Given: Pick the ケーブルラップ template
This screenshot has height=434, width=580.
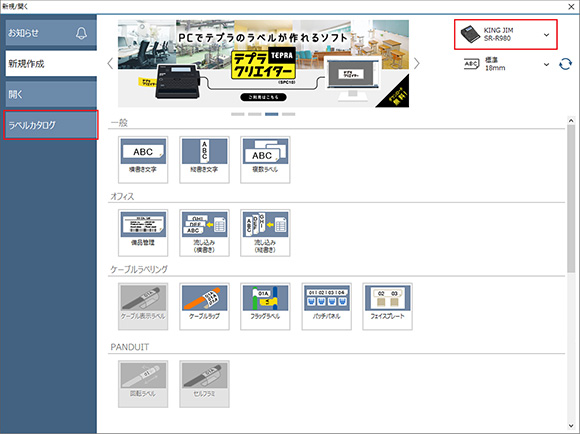Looking at the screenshot, I should (x=204, y=306).
